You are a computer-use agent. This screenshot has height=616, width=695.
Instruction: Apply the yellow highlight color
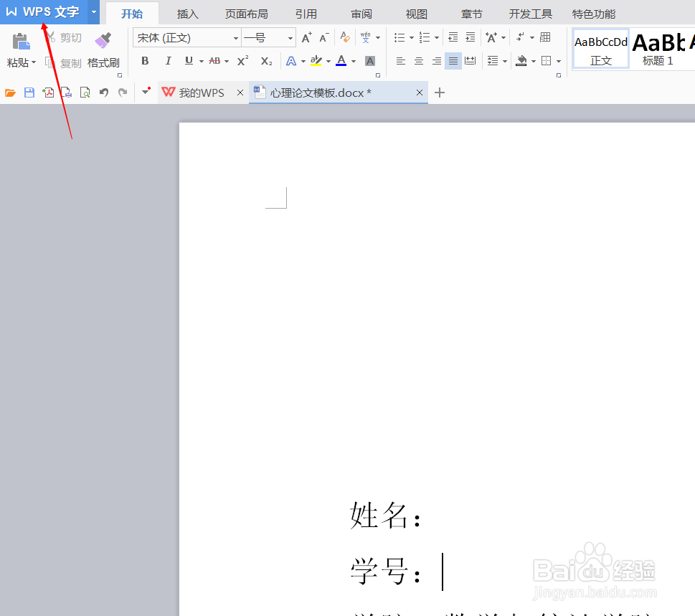316,61
